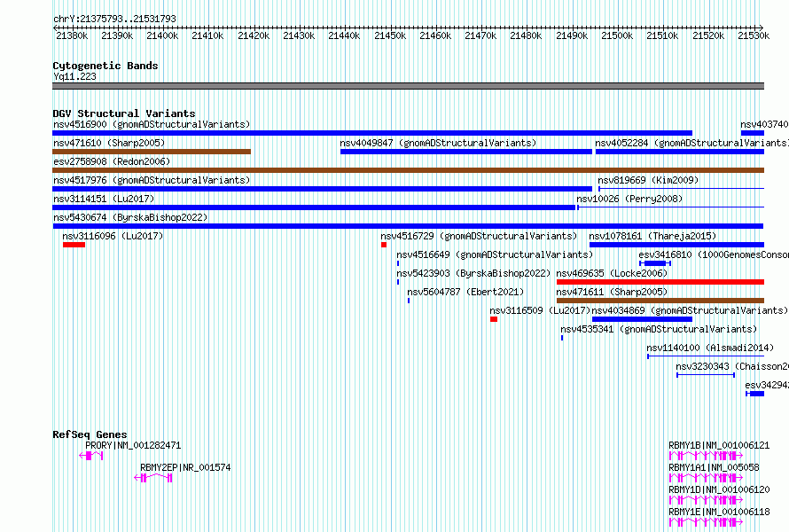
Task: Select the nsv3230343 Chaisson variant line
Action: (706, 375)
